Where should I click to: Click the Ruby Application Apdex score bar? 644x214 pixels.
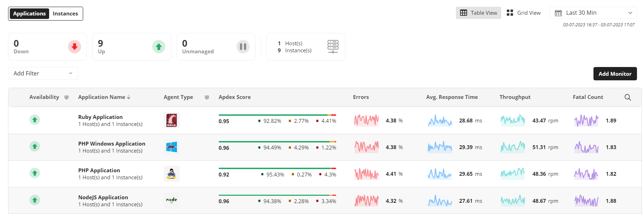pos(277,115)
